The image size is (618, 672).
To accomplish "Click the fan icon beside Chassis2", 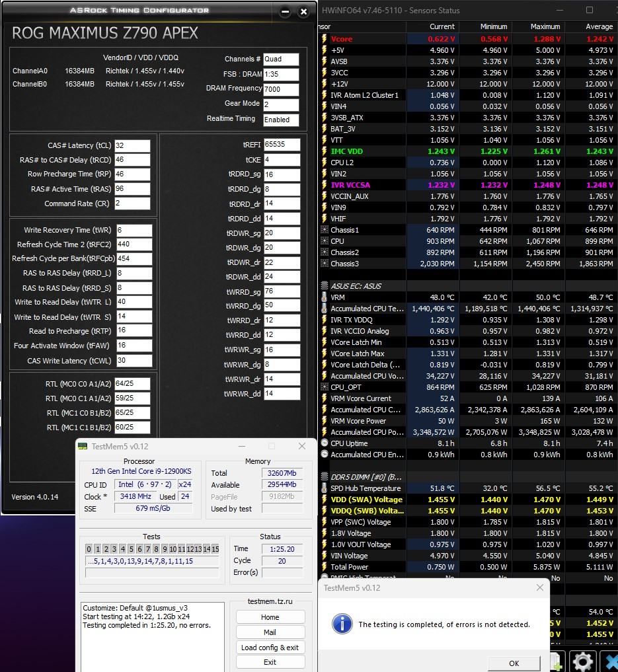I will (x=325, y=252).
